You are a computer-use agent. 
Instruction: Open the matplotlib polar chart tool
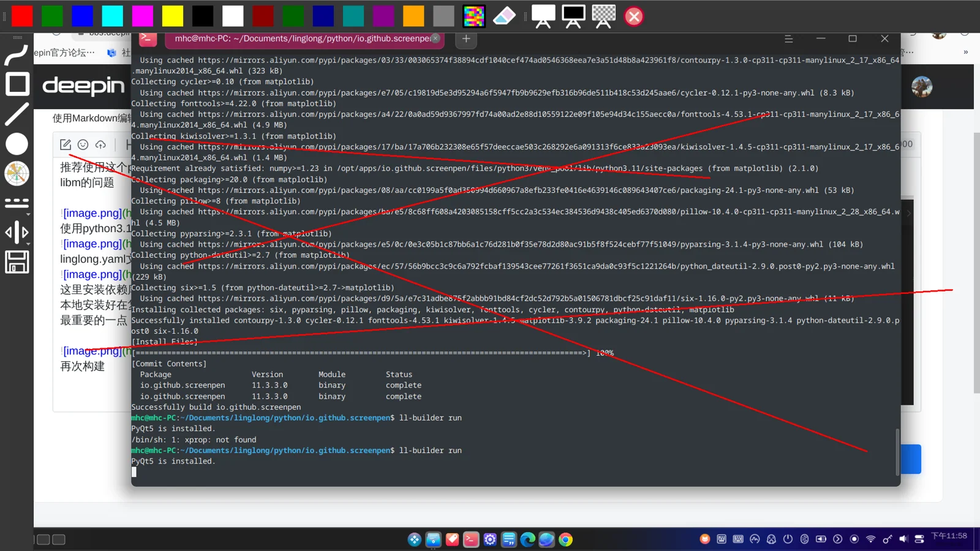[17, 174]
